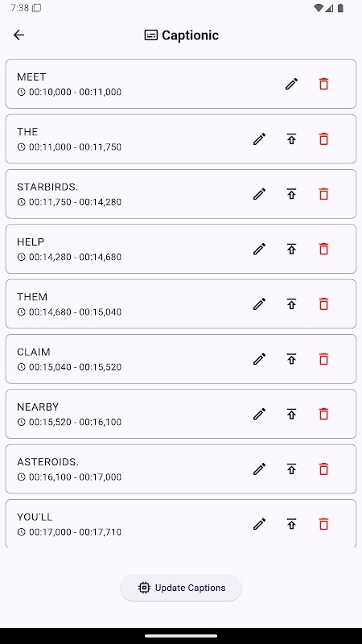Delete the STARBIRDS. caption
Screen dimensions: 362x644
(324, 194)
